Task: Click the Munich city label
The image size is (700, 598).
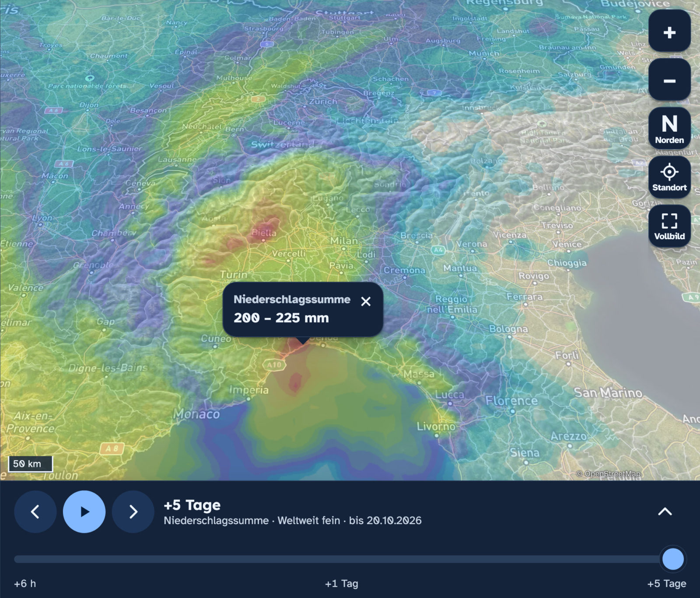Action: 484,53
